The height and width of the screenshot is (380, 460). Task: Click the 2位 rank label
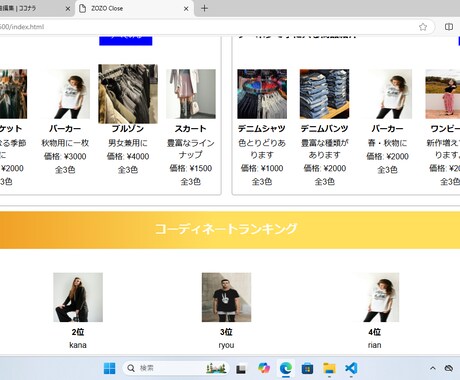[78, 332]
